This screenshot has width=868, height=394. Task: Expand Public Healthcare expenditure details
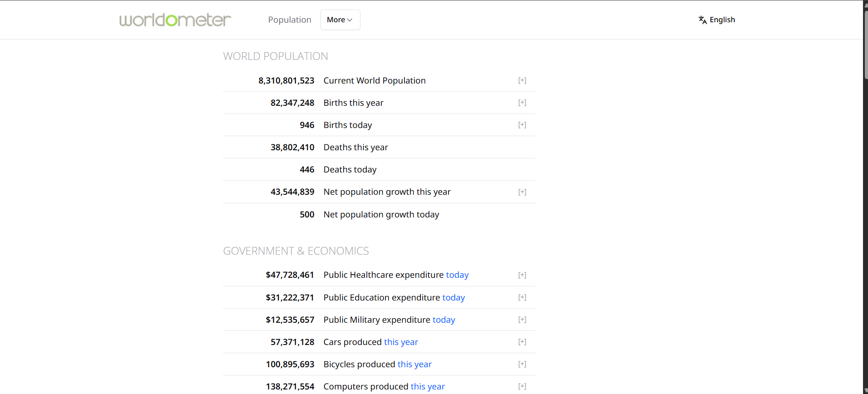pos(522,275)
